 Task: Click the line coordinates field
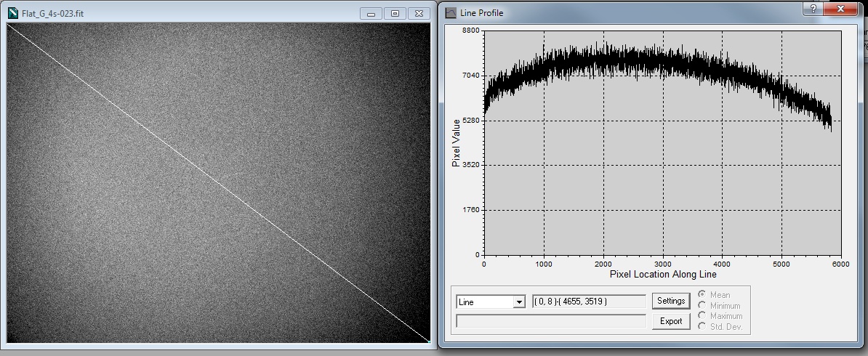589,302
